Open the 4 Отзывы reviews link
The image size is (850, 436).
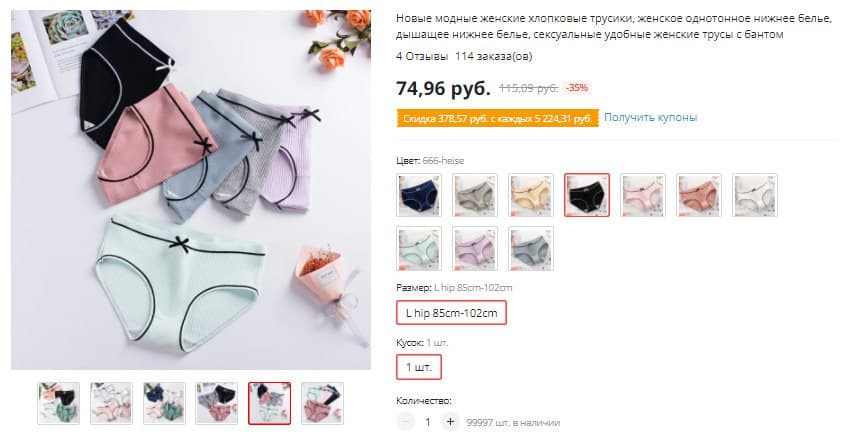(422, 56)
